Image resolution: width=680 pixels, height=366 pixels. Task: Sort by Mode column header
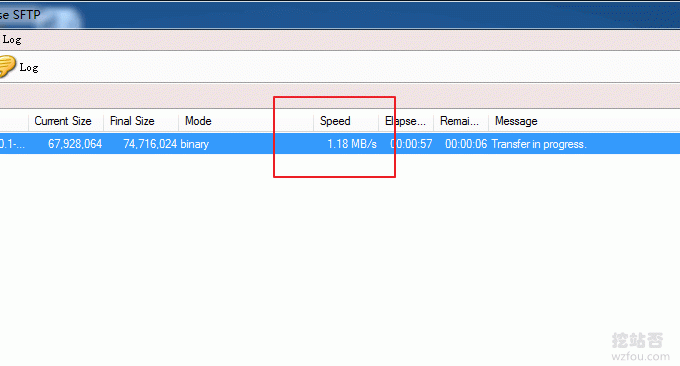[198, 121]
